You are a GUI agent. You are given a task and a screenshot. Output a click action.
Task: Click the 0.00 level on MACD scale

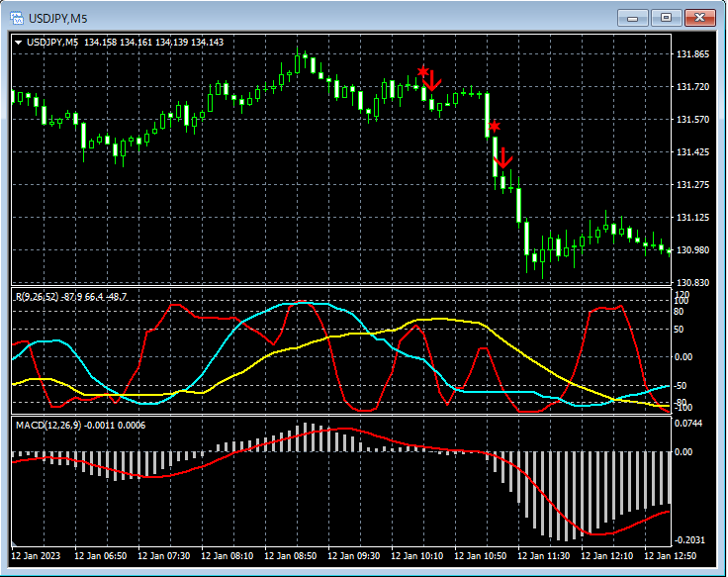tap(682, 451)
